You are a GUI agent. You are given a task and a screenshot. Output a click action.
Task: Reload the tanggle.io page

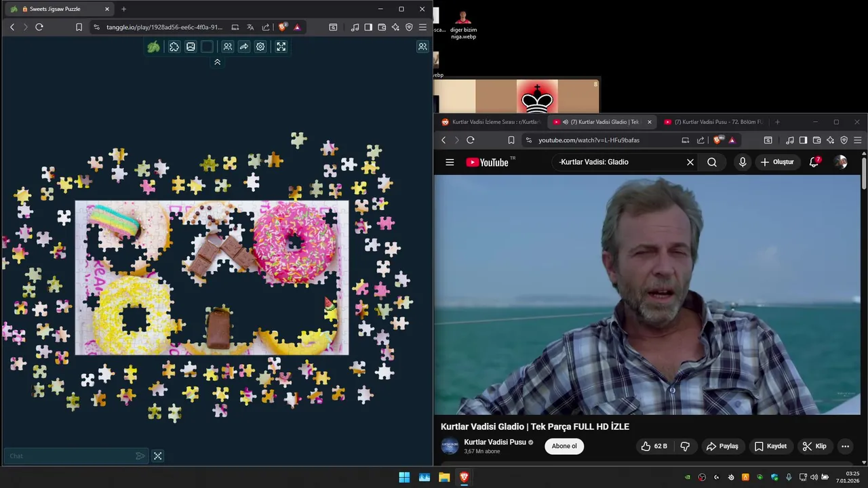coord(39,27)
